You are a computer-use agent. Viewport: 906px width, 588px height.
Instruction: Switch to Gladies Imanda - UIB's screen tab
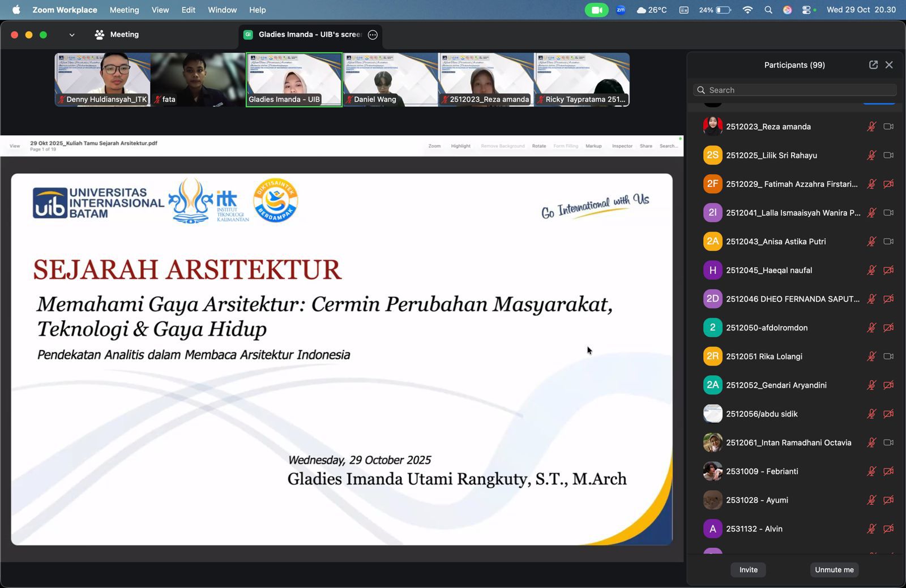click(309, 35)
